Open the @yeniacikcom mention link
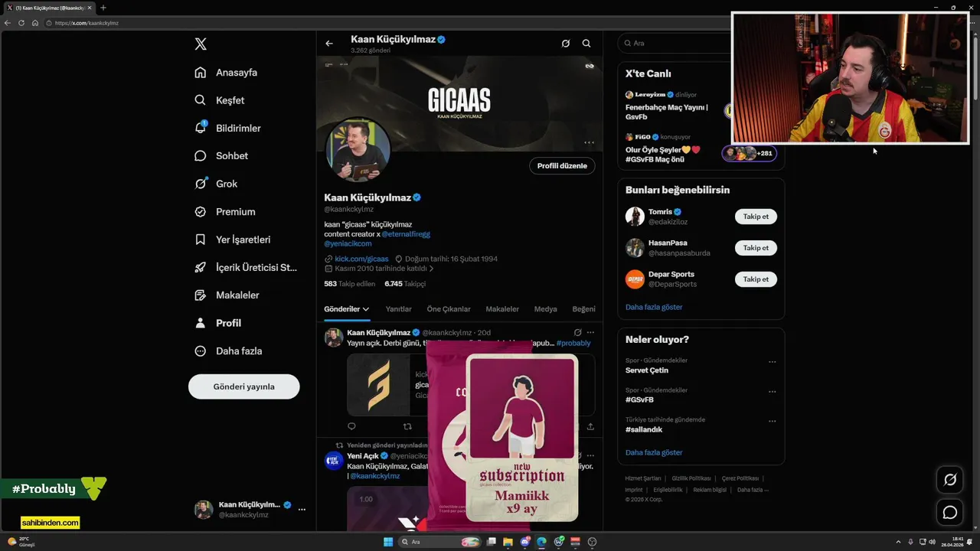The width and height of the screenshot is (980, 551). 348,243
